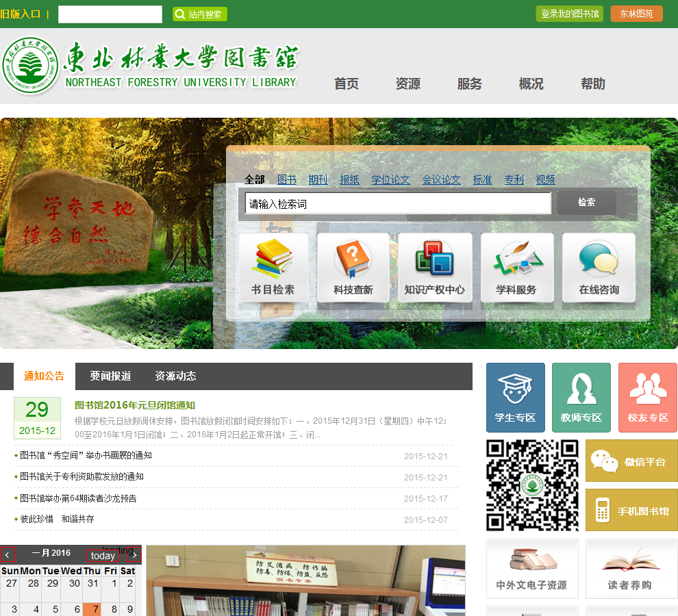Click the 请输入检索词 search field

(x=398, y=203)
